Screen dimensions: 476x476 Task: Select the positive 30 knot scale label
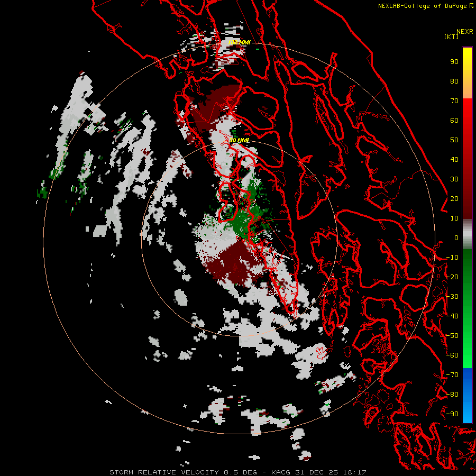[x=454, y=179]
